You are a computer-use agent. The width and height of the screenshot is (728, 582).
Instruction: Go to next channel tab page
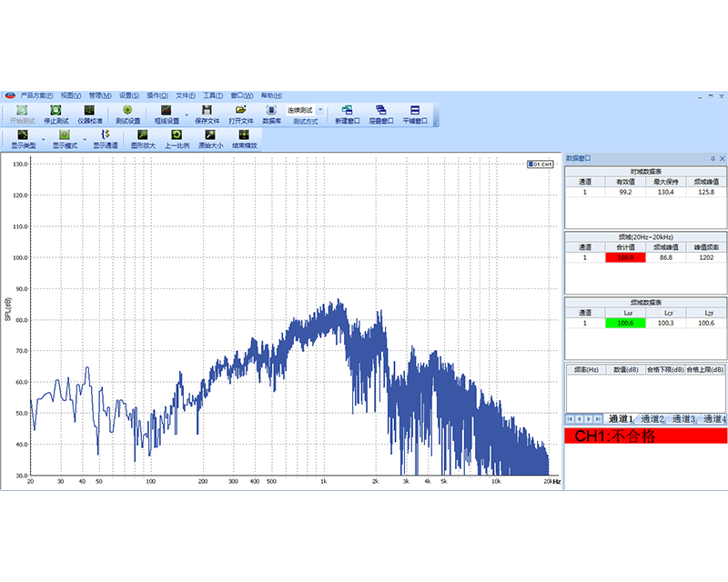click(589, 419)
